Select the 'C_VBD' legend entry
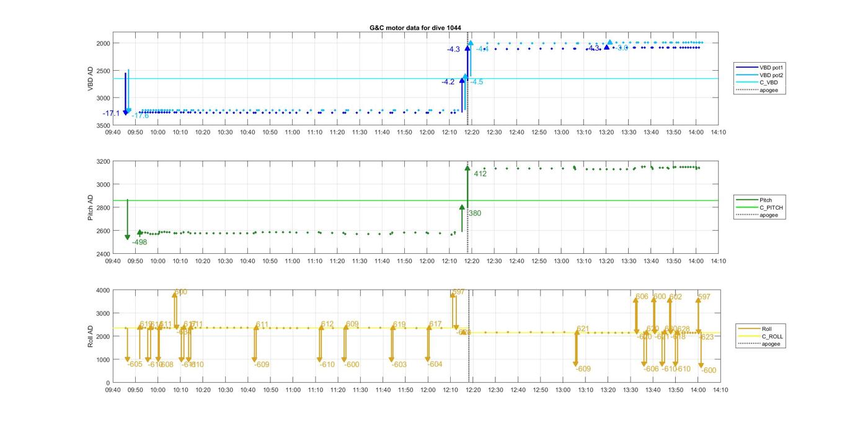This screenshot has width=868, height=430. 769,83
